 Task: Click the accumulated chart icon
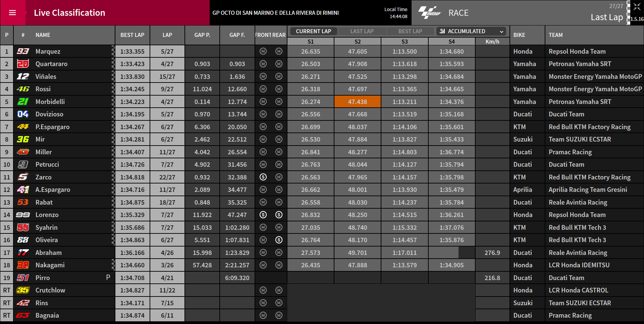coord(442,31)
